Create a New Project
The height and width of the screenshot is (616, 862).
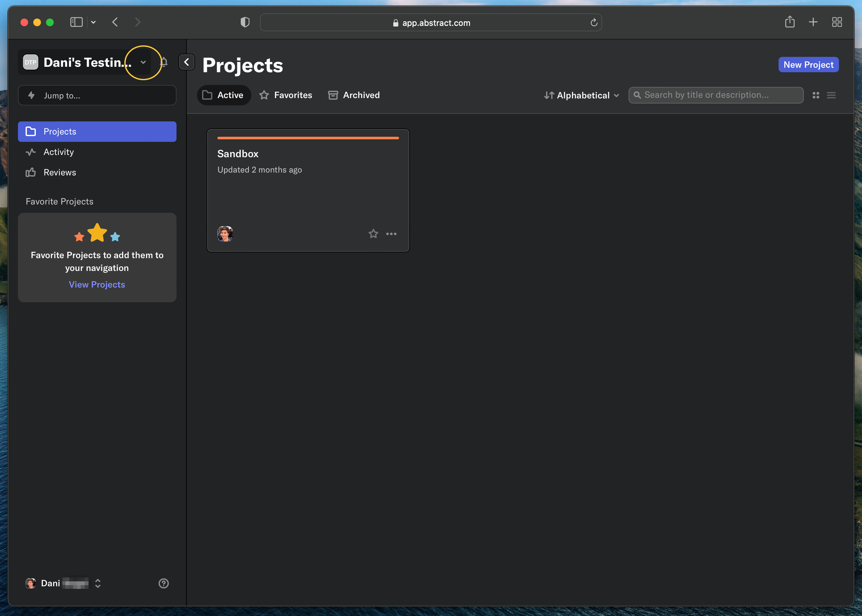(x=809, y=65)
